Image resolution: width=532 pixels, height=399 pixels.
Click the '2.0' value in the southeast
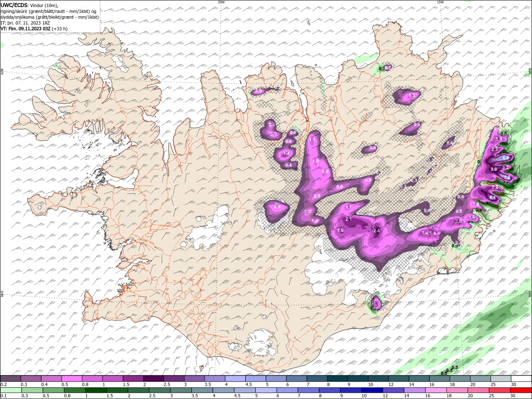[458, 222]
